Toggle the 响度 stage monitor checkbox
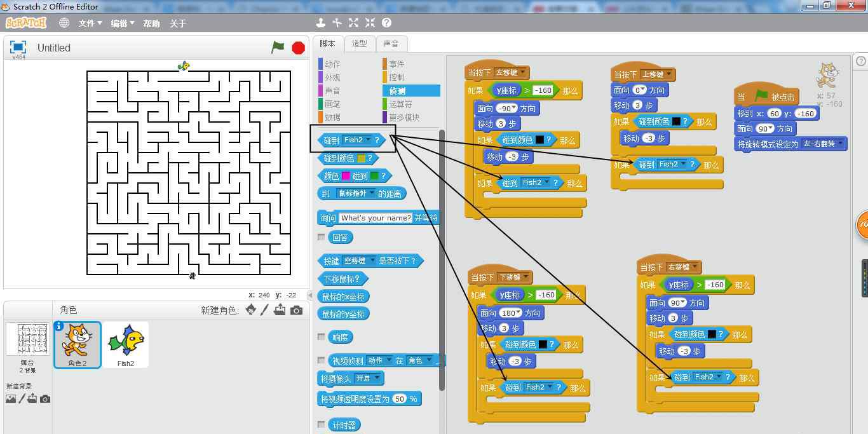 pyautogui.click(x=321, y=337)
